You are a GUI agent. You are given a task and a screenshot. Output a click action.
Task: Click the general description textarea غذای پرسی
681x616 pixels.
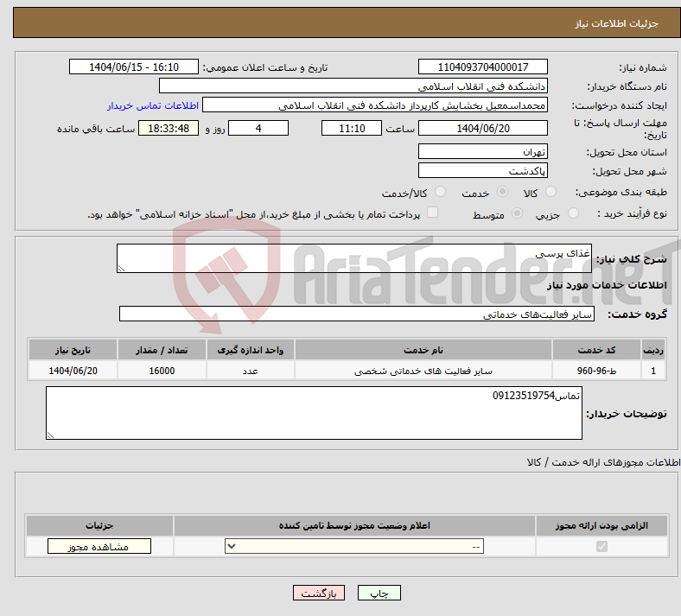[354, 258]
